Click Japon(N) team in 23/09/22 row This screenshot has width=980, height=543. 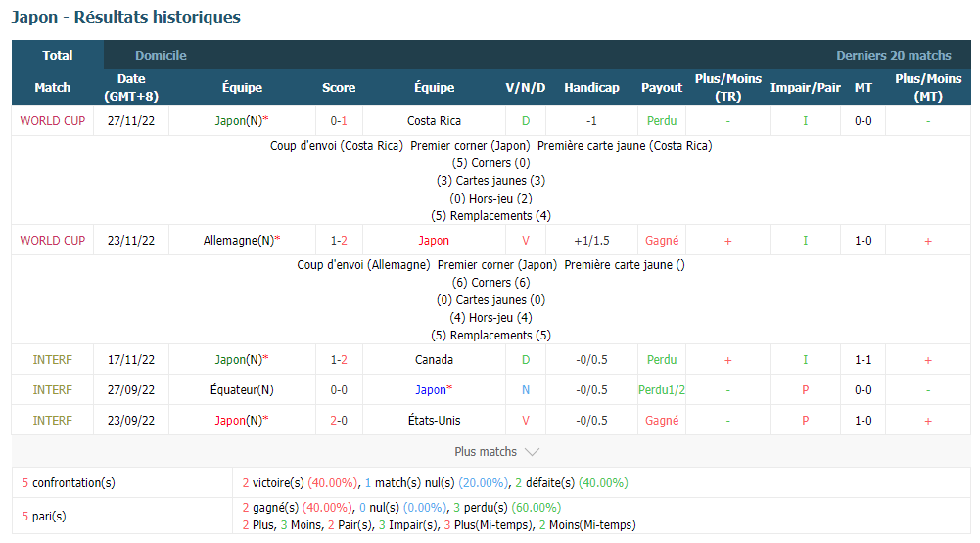[241, 420]
